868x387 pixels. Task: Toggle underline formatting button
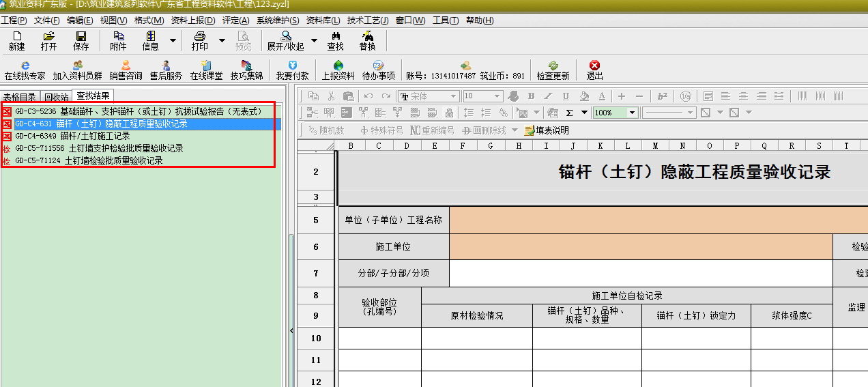566,96
